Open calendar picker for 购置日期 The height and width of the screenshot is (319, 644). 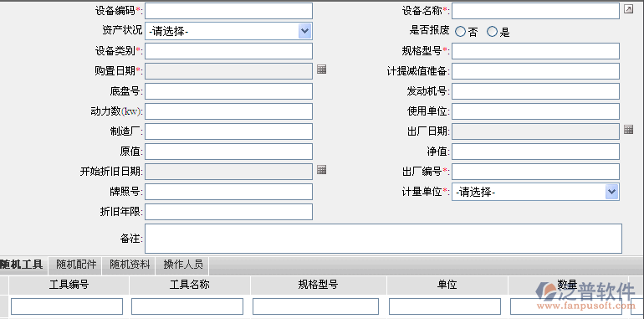click(322, 69)
